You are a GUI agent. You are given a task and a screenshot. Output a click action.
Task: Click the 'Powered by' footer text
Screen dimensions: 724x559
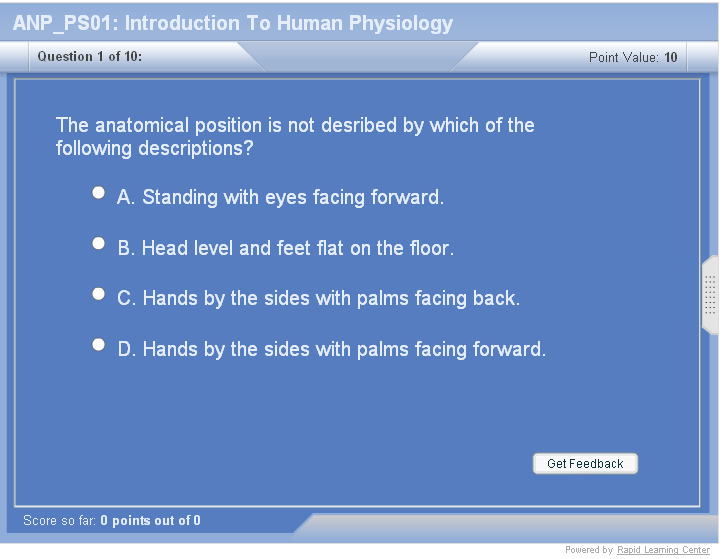tap(588, 550)
